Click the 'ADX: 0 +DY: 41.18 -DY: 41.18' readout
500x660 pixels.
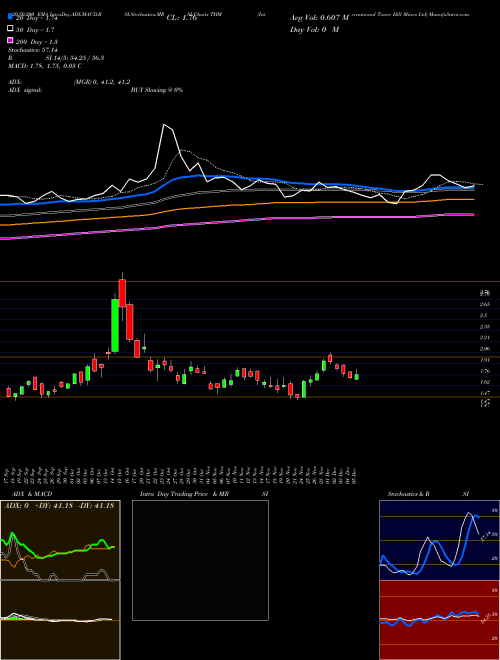(59, 506)
